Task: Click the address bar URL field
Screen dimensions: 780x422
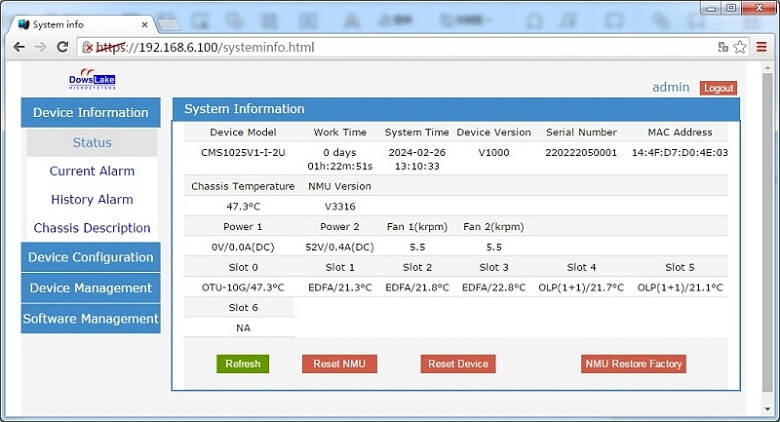Action: [400, 47]
